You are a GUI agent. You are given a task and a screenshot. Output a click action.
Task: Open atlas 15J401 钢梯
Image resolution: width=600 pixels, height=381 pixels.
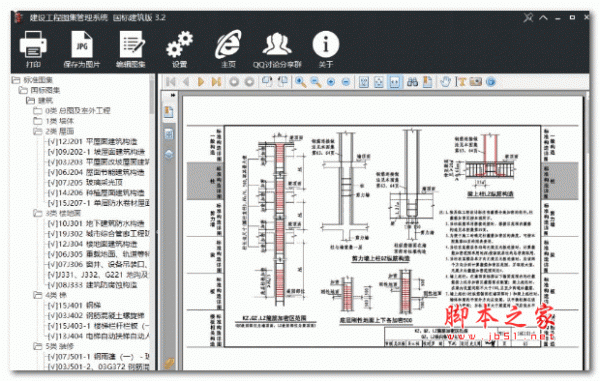click(x=74, y=305)
